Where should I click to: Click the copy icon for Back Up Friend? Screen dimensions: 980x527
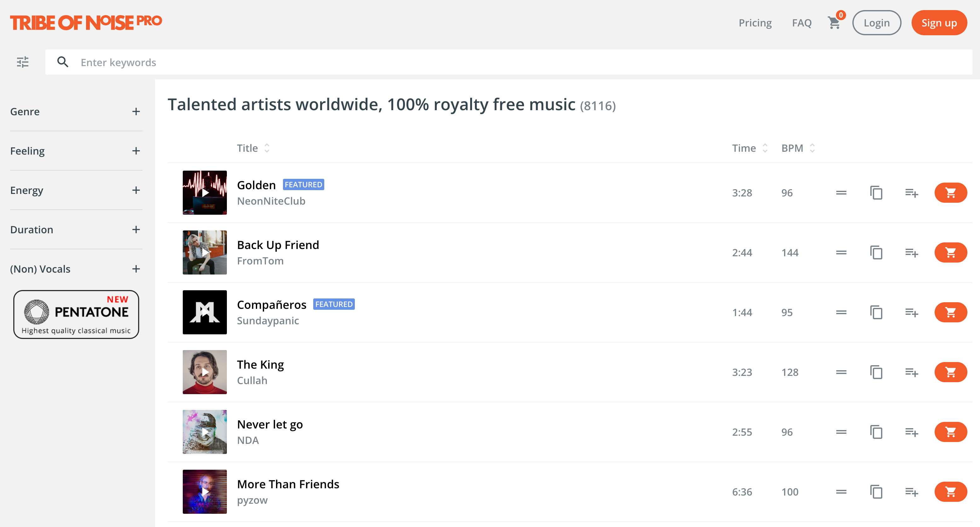pyautogui.click(x=876, y=252)
